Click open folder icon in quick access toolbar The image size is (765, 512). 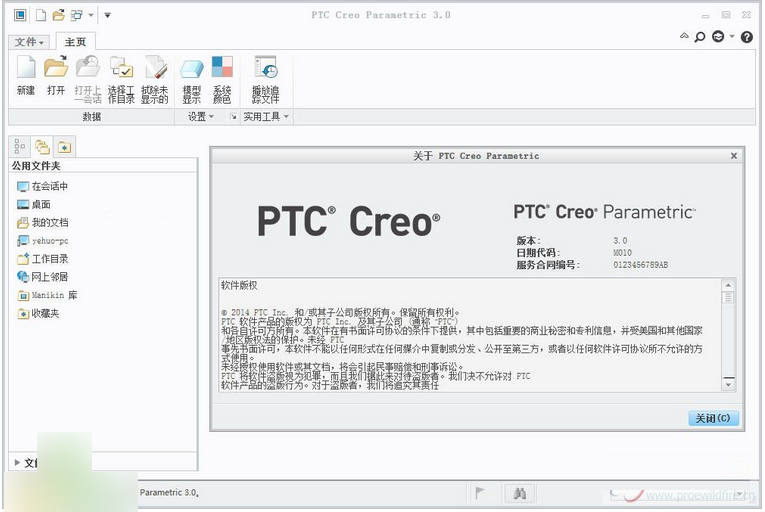[x=59, y=15]
